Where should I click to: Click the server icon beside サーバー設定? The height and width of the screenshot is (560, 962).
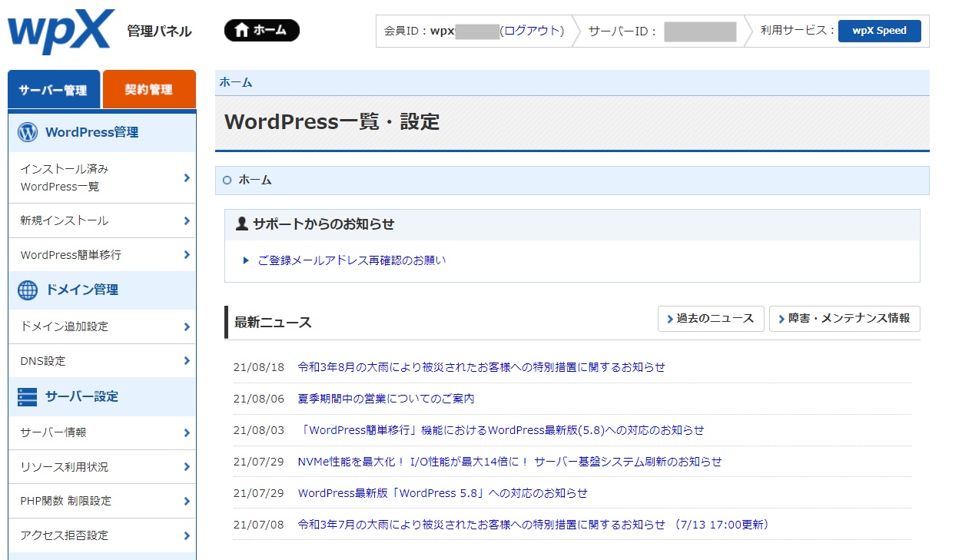(x=28, y=396)
